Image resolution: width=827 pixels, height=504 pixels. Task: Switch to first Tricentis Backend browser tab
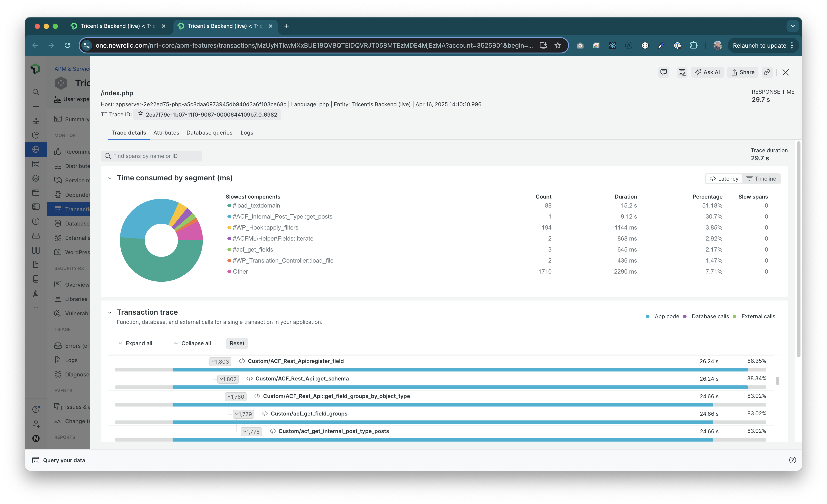[118, 26]
